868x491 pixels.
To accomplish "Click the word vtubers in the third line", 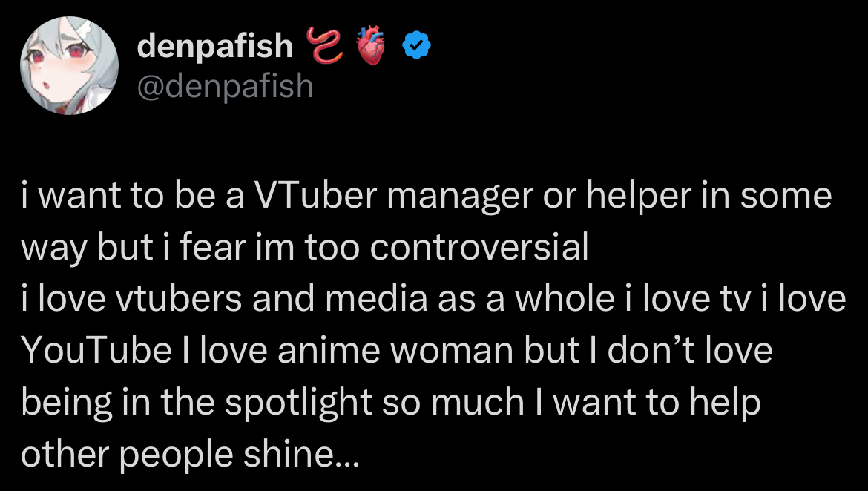I will [179, 299].
